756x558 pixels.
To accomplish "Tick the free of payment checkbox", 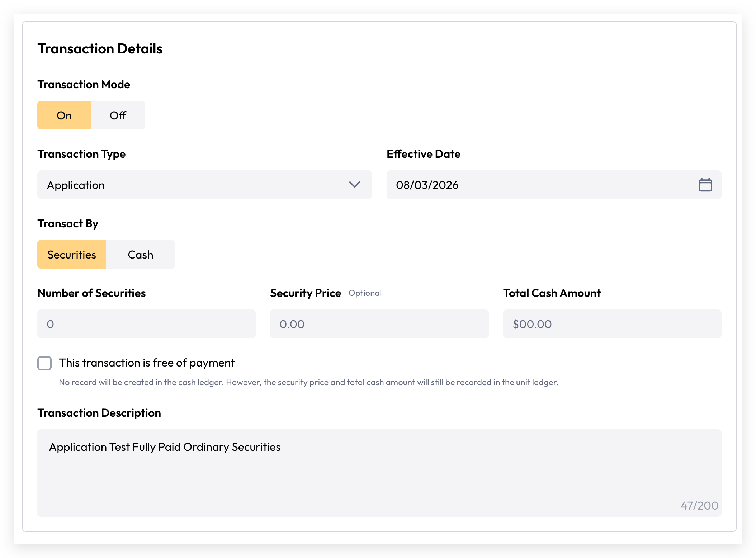I will click(x=44, y=363).
